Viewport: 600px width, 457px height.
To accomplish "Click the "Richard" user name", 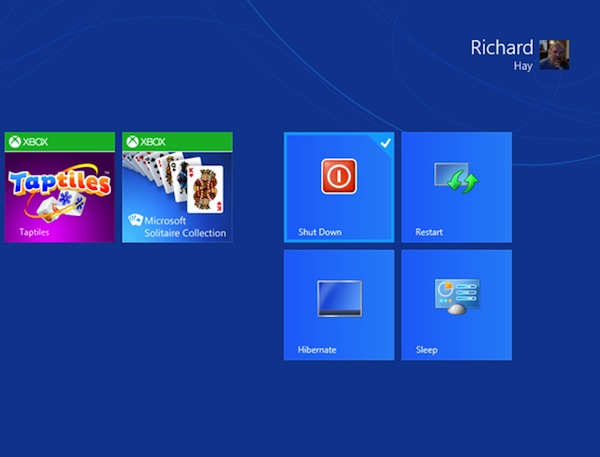I will [x=502, y=48].
